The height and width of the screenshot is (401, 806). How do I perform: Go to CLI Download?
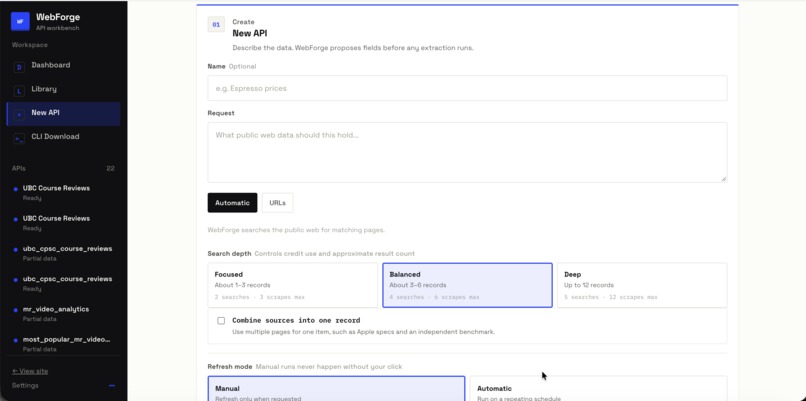point(63,137)
